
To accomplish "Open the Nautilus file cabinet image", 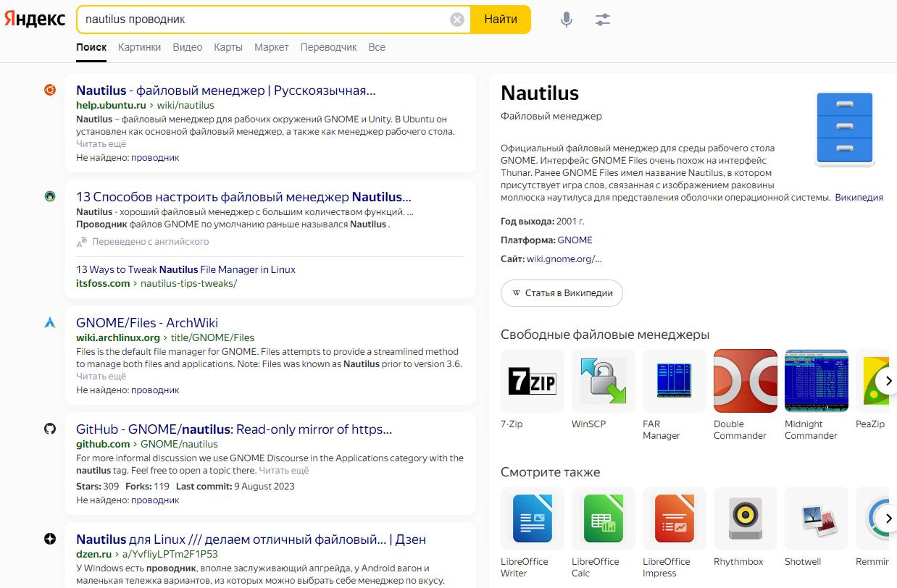I will [x=845, y=128].
